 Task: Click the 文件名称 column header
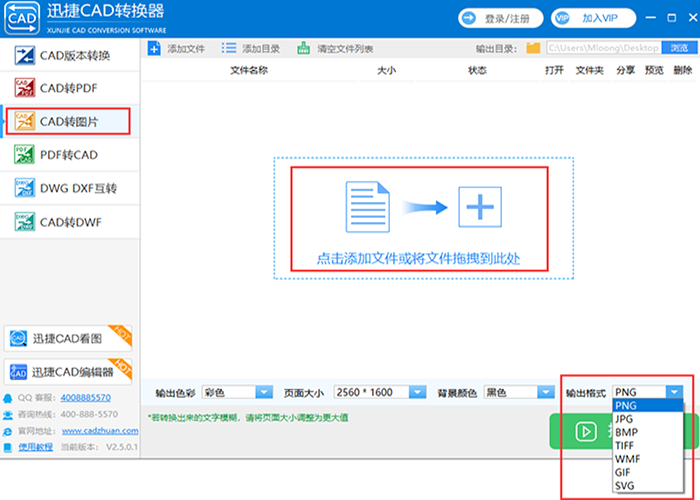(x=249, y=70)
